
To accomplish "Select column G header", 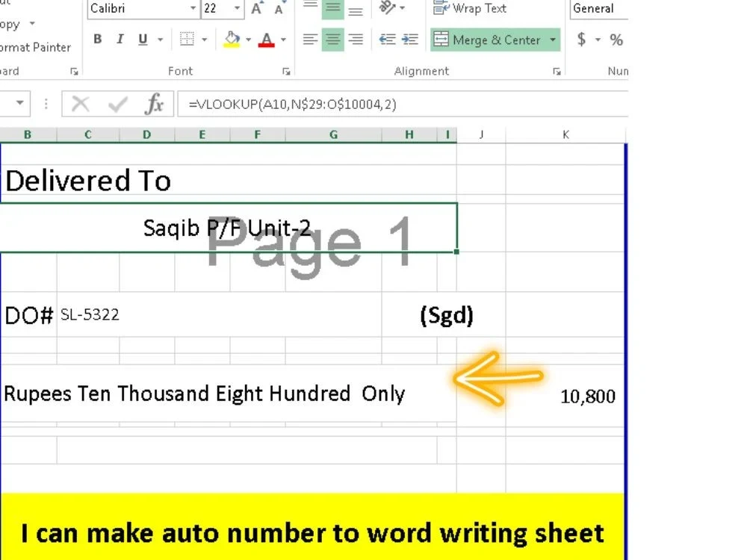I will pyautogui.click(x=333, y=134).
